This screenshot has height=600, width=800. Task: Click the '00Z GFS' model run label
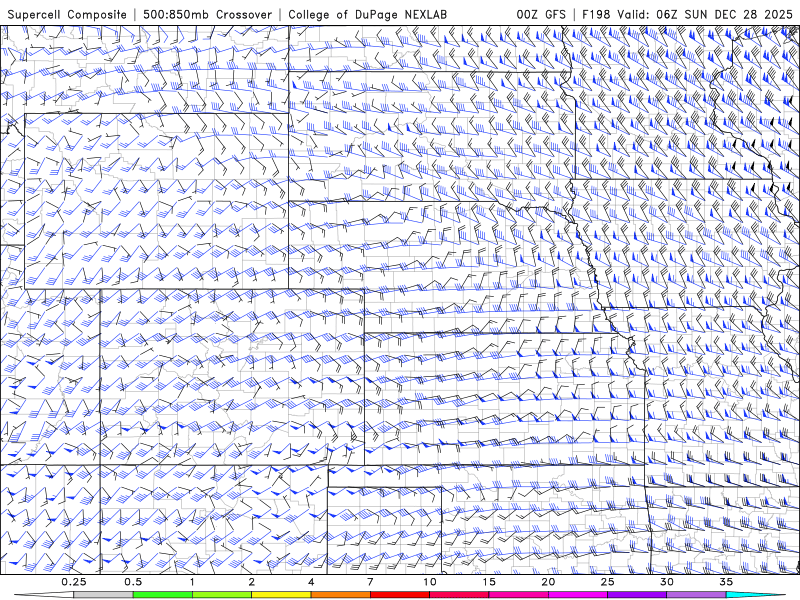click(541, 14)
